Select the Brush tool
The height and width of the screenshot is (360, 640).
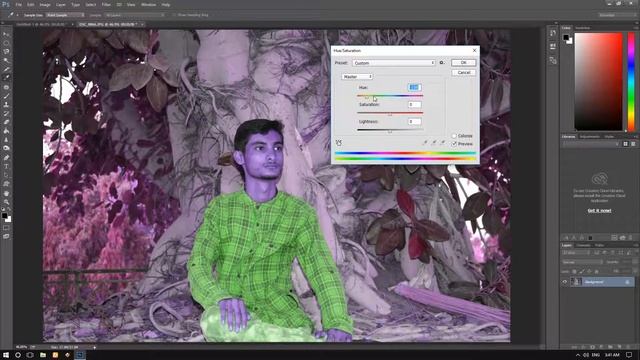tap(6, 96)
